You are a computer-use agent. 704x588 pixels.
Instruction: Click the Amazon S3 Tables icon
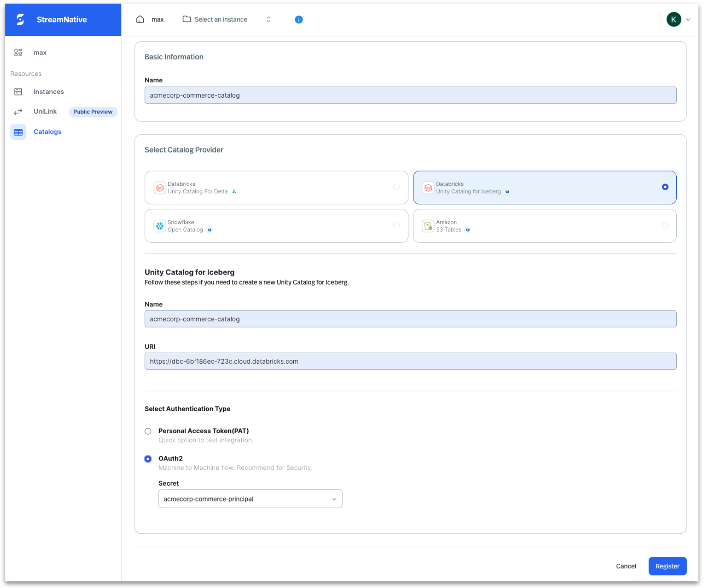(428, 226)
